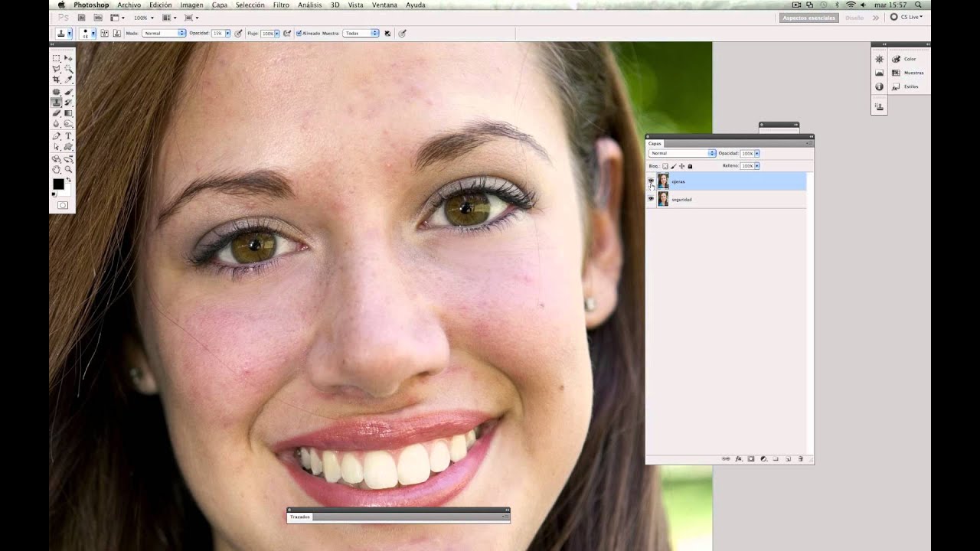
Task: Activate the Crop tool
Action: [57, 80]
